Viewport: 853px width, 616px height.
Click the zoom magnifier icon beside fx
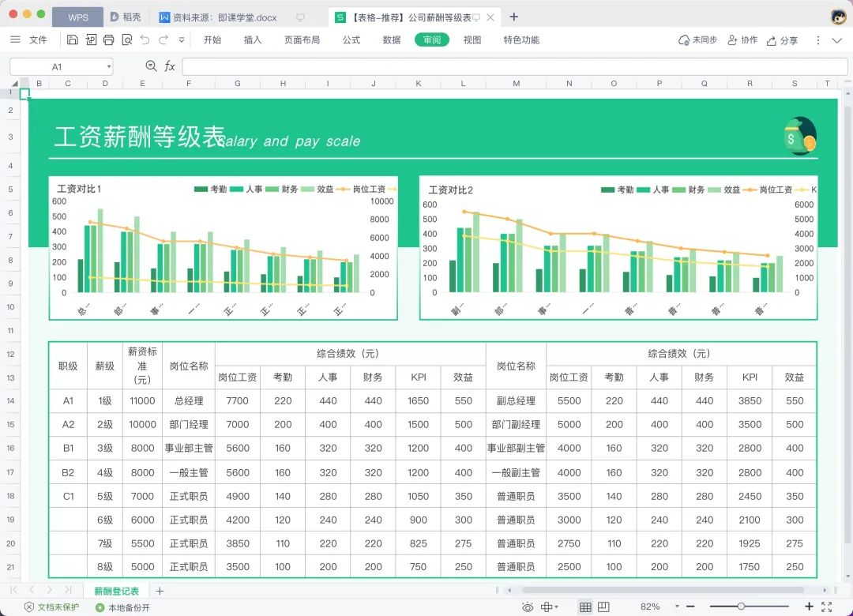point(151,66)
